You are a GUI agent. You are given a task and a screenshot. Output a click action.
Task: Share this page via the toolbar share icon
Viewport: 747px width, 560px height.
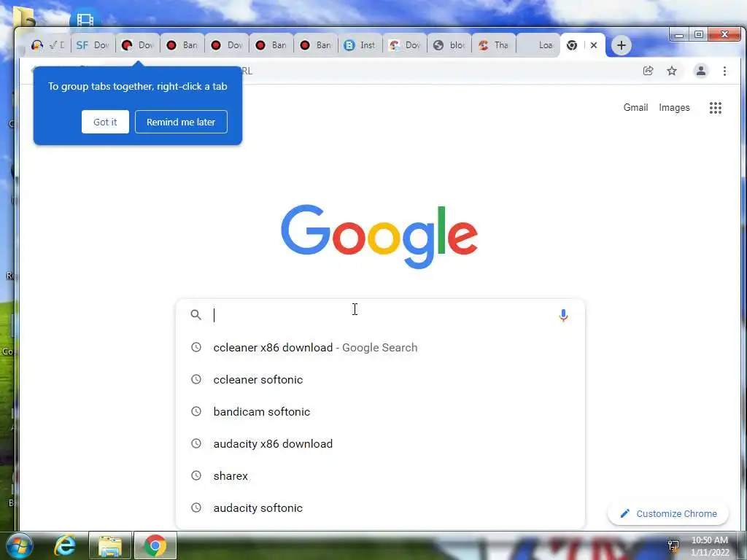coord(648,71)
